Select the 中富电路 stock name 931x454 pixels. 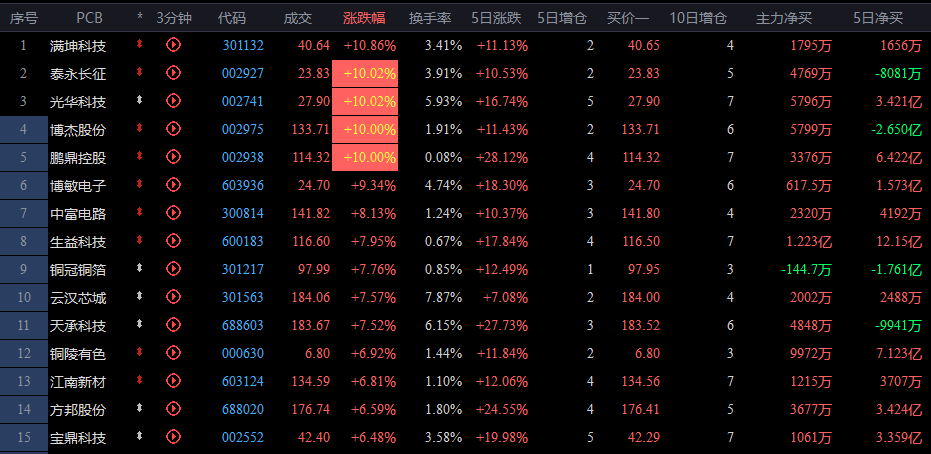point(78,214)
